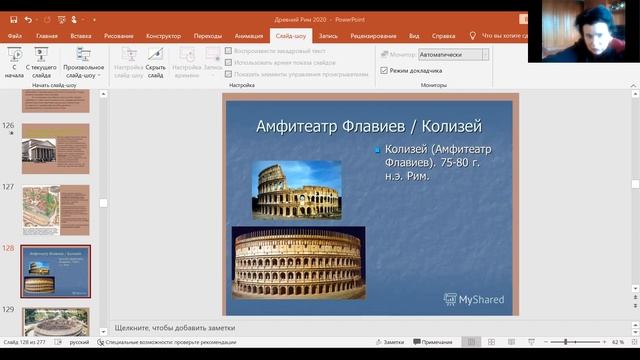Select the upper Colosseum photo on slide
This screenshot has height=360, width=640.
[x=297, y=190]
